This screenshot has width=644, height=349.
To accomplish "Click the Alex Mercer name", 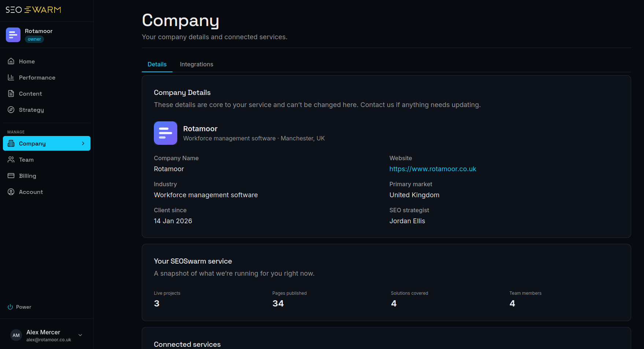I will click(43, 332).
